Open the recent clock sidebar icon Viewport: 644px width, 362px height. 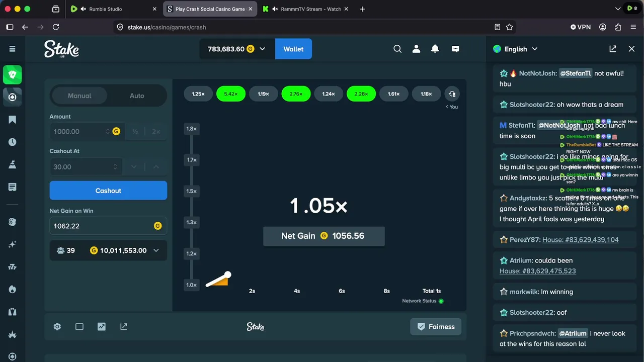pyautogui.click(x=13, y=142)
